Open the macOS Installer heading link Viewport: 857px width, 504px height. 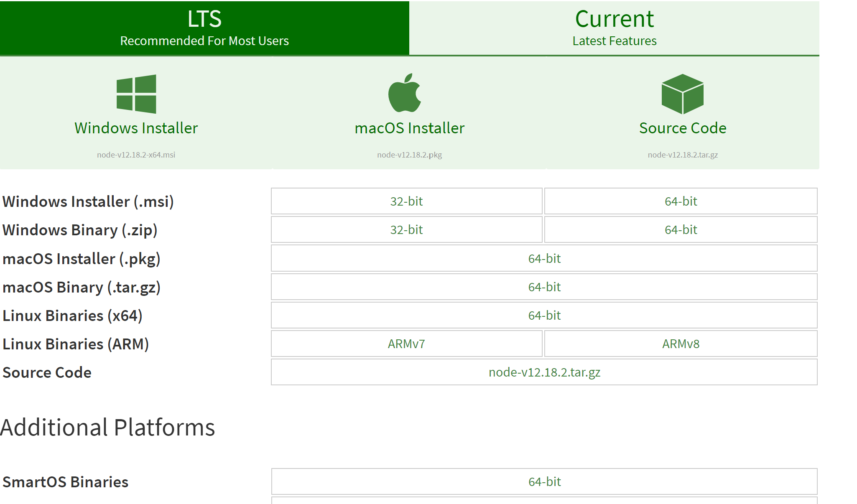[409, 128]
